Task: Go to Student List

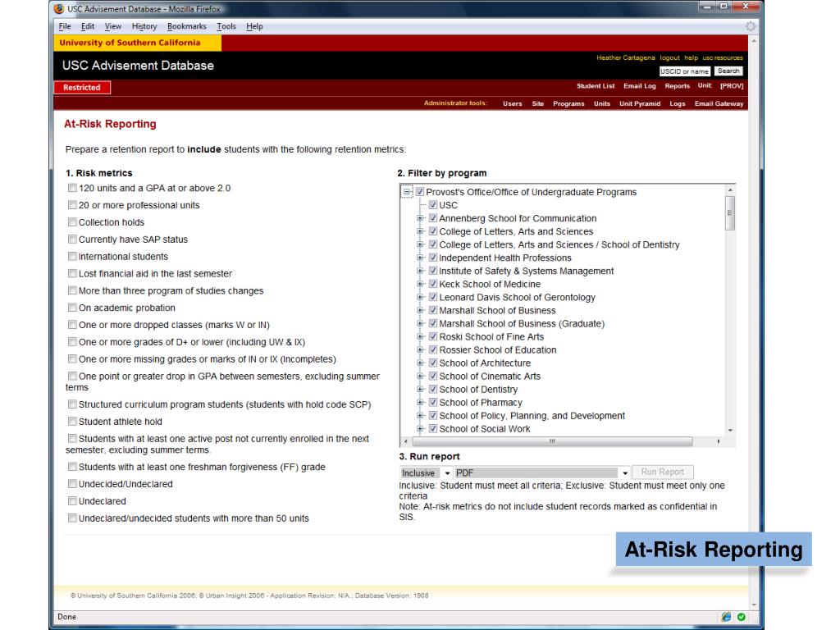Action: tap(596, 85)
